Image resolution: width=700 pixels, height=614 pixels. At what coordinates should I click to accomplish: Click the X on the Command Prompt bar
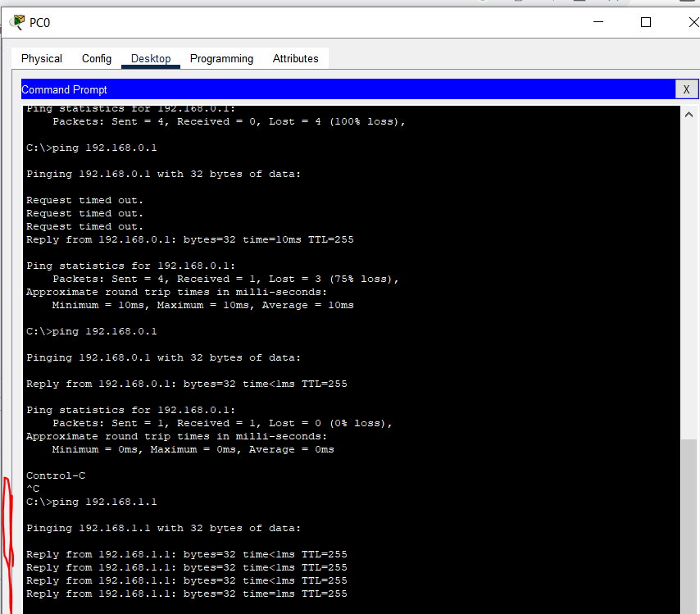(x=686, y=89)
